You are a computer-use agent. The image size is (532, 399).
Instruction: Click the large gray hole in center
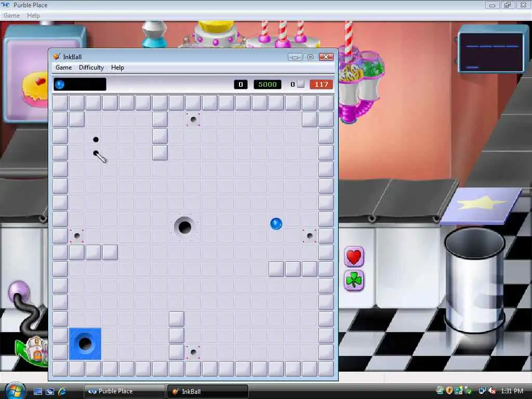tap(184, 227)
